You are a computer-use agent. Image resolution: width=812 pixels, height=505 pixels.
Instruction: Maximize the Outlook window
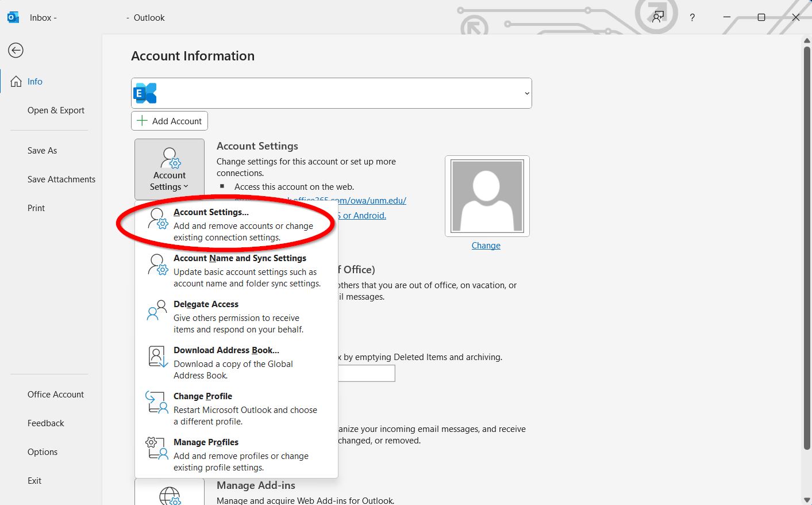761,17
